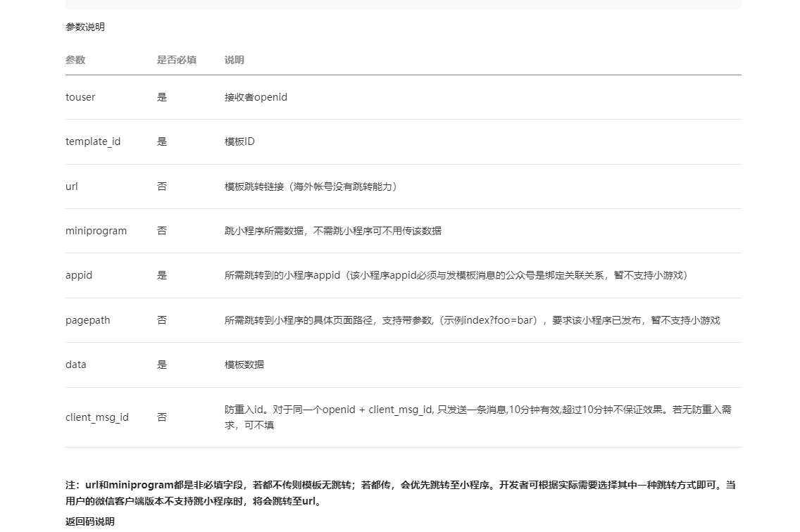Image resolution: width=800 pixels, height=532 pixels.
Task: Select the client_msg_id parameter name
Action: coord(97,417)
